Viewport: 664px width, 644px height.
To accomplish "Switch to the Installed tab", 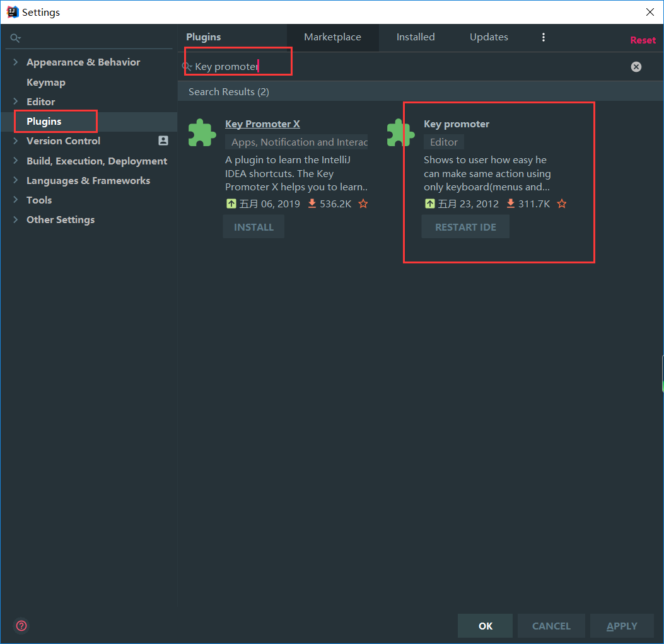I will coord(416,37).
